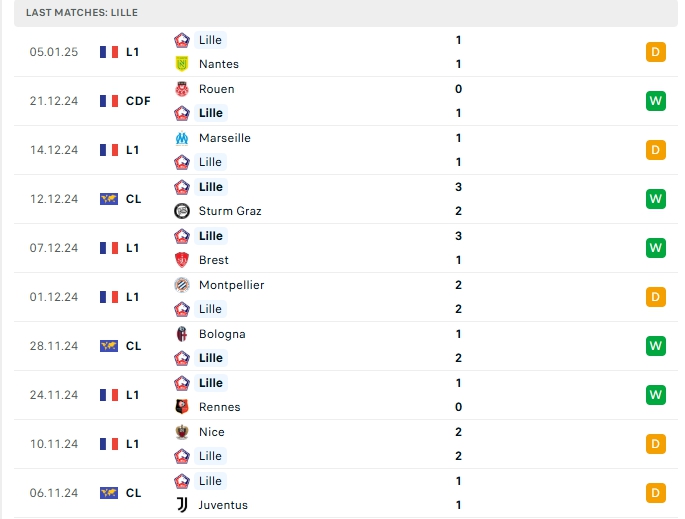Click the Brest club crest icon
Image resolution: width=685 pixels, height=519 pixels.
[182, 260]
